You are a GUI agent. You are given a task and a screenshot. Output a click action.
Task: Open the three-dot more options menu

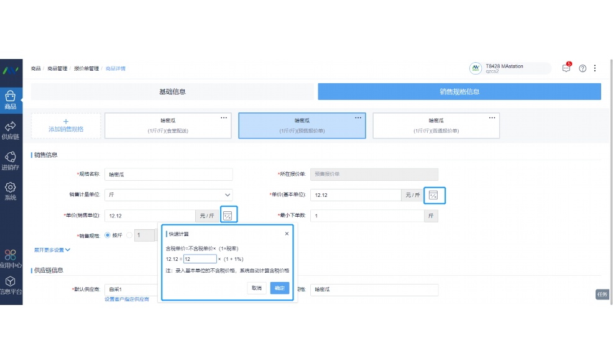click(x=596, y=68)
